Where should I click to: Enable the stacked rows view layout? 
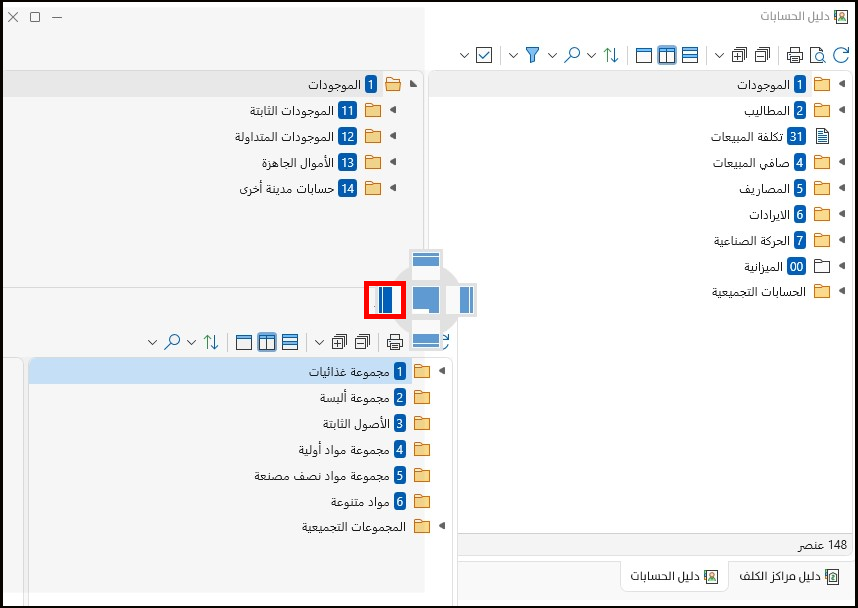tap(689, 55)
